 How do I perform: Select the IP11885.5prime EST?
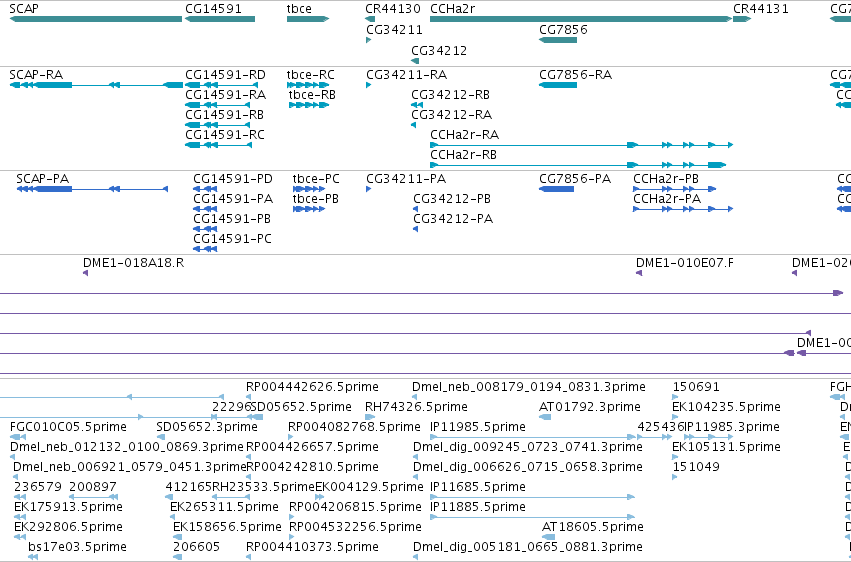click(532, 518)
